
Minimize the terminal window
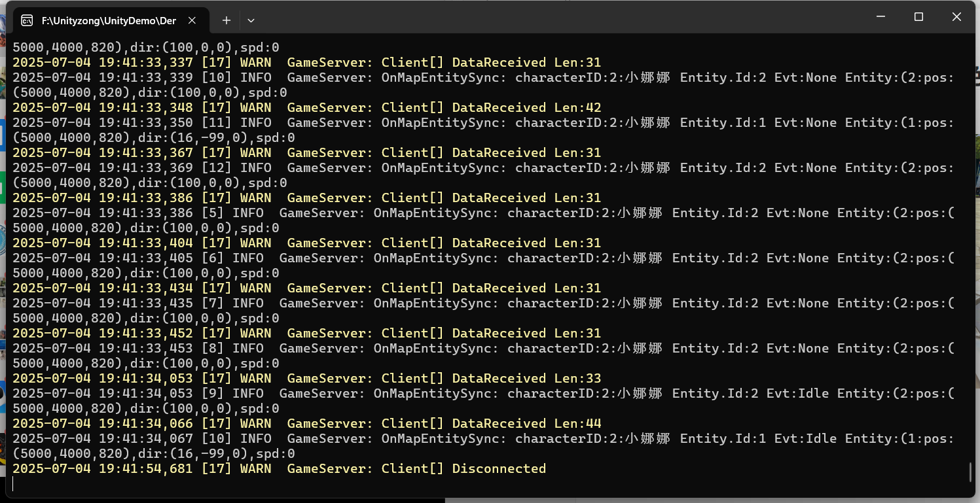(x=881, y=17)
